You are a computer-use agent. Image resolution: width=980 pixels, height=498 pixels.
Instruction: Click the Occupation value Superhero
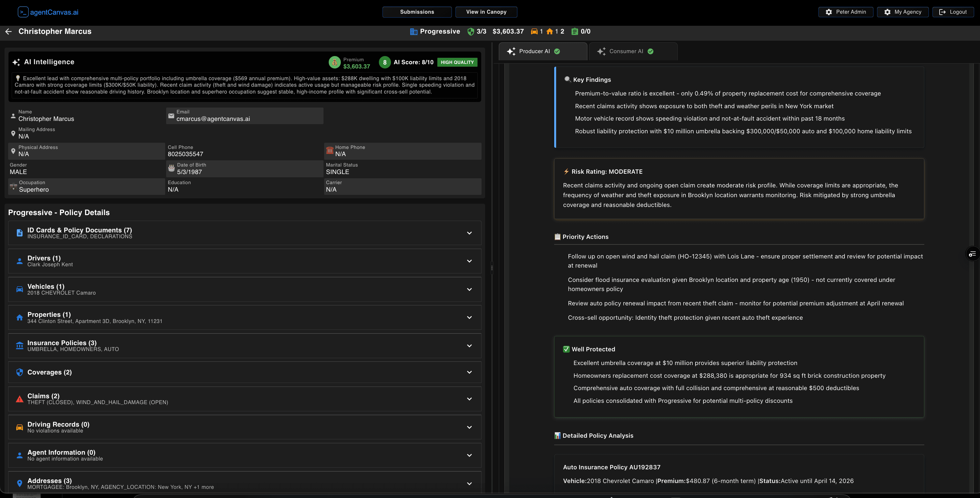tap(34, 189)
